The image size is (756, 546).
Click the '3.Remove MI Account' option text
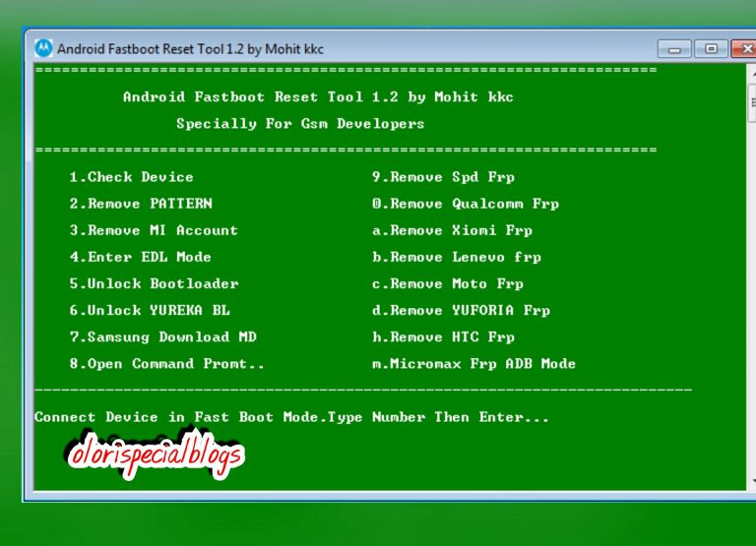tap(154, 230)
